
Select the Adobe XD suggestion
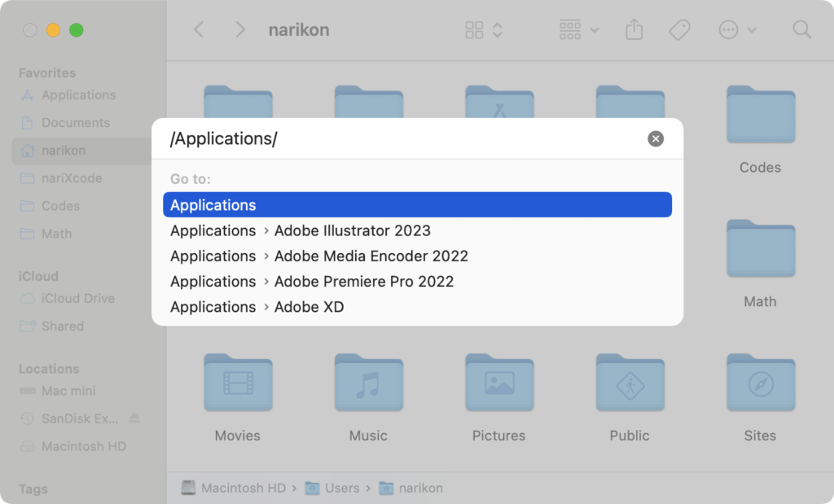click(309, 307)
